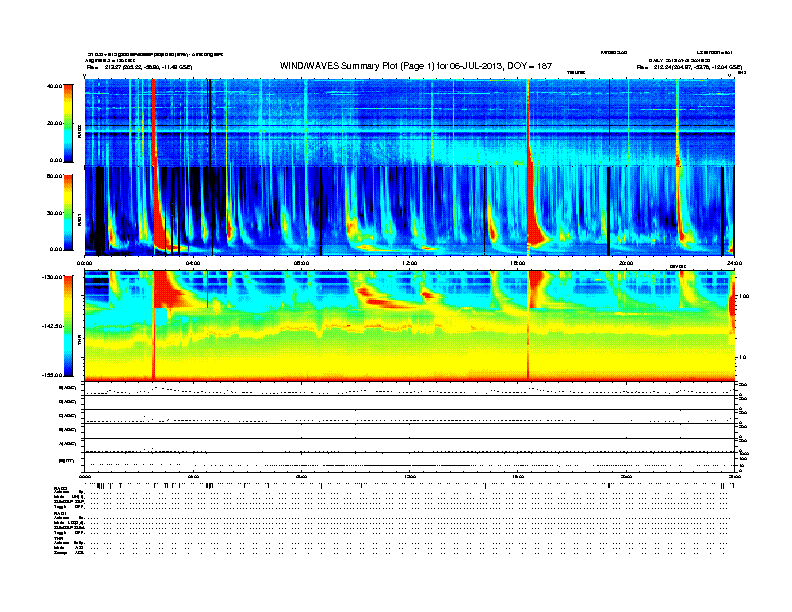Image resolution: width=792 pixels, height=612 pixels.
Task: Click the RAD1 status label in bottom table
Action: point(61,514)
